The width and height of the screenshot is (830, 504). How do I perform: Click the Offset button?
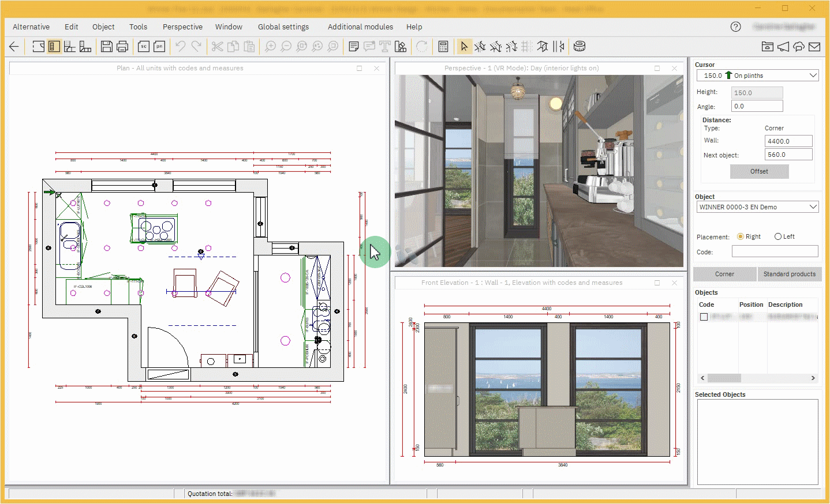(x=759, y=171)
